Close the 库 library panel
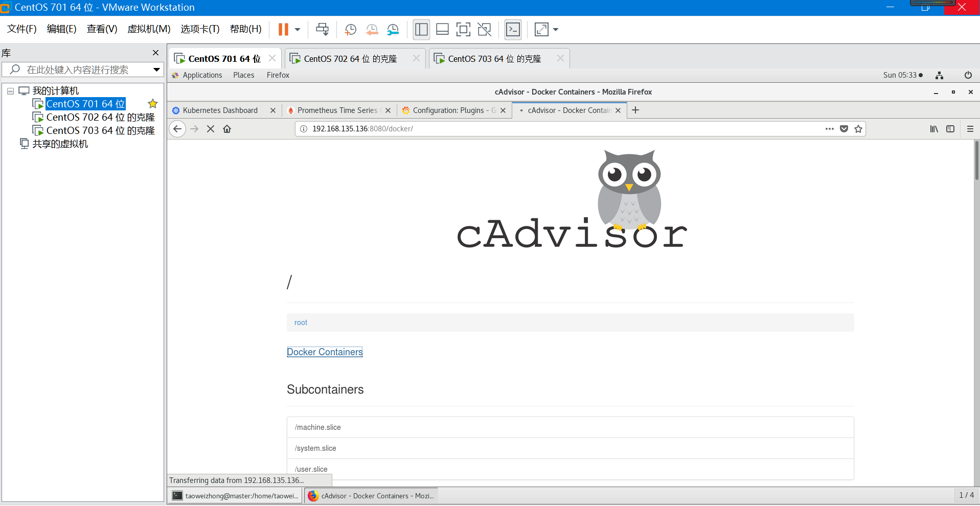 (x=156, y=53)
